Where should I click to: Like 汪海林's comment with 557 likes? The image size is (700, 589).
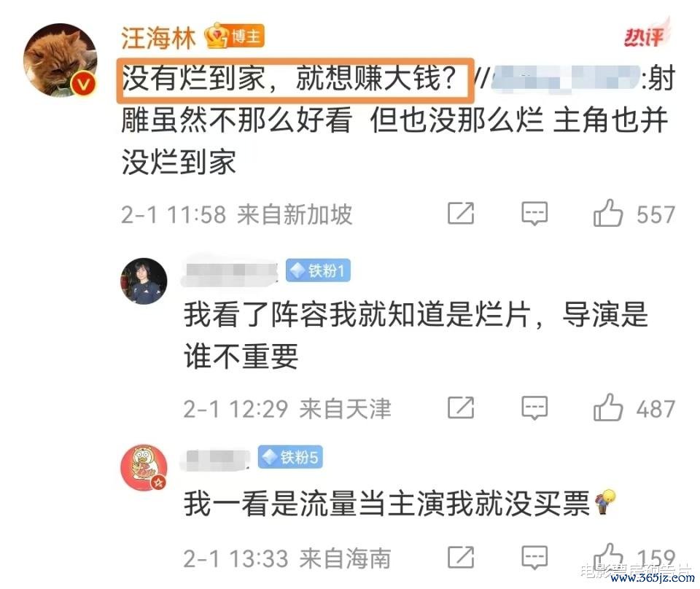click(607, 214)
